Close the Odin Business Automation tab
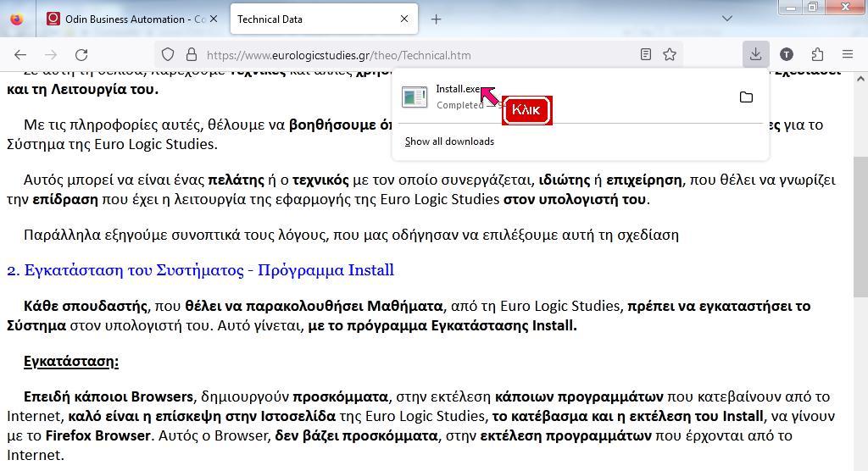The height and width of the screenshot is (471, 868). 214,19
